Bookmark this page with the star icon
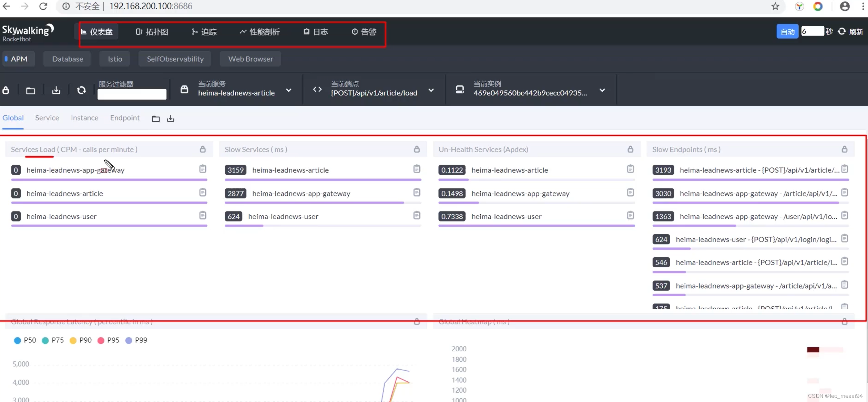The width and height of the screenshot is (868, 402). [775, 6]
